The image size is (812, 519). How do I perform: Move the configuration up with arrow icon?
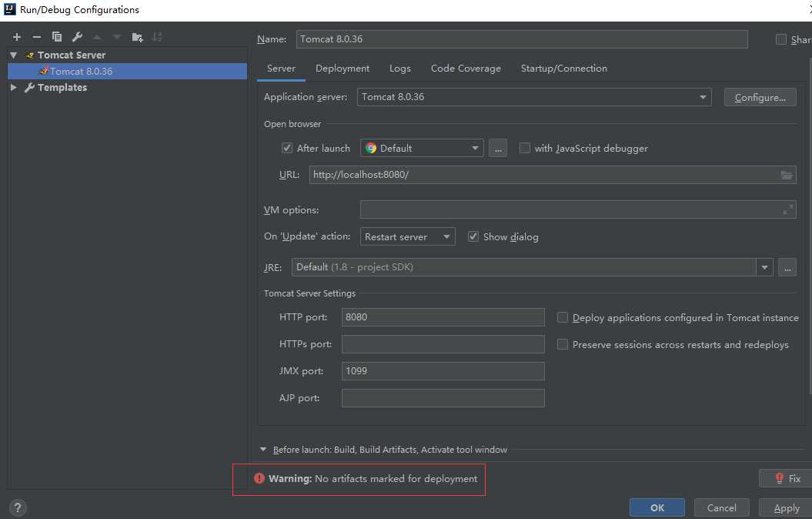tap(97, 37)
